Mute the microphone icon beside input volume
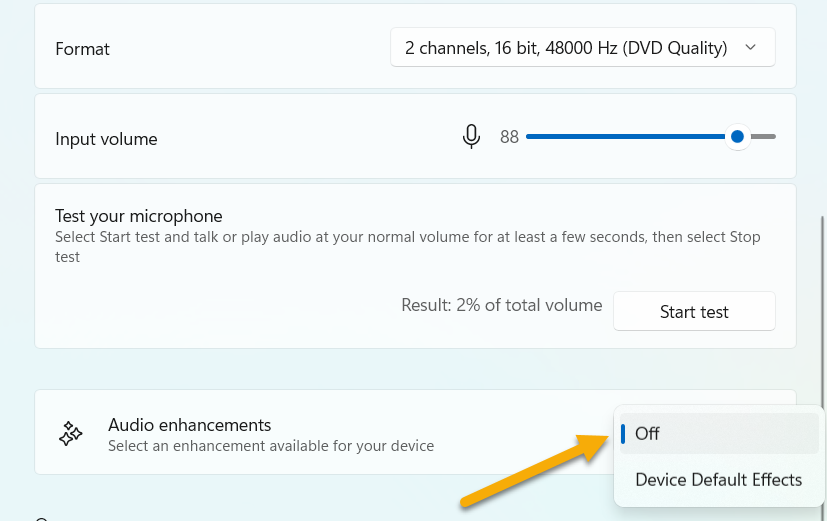 pyautogui.click(x=471, y=137)
